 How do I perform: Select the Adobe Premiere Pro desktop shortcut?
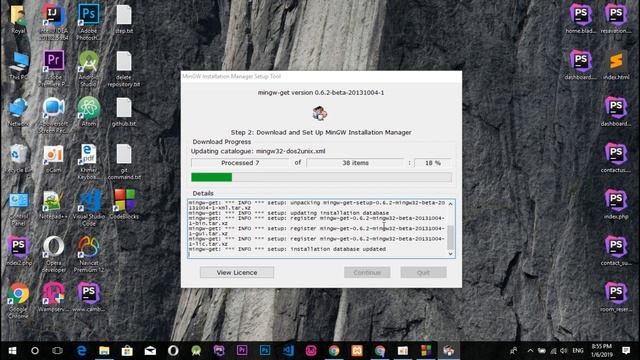(53, 68)
